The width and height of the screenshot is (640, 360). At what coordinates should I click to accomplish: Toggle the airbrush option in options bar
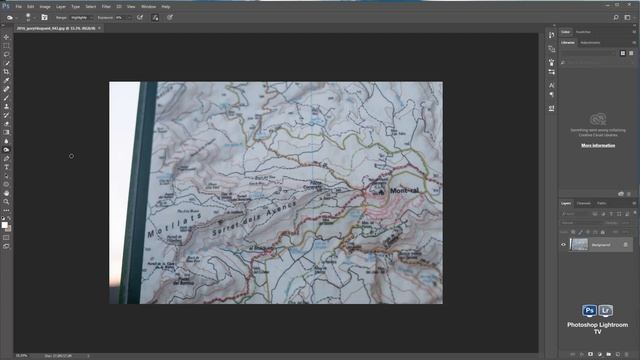(140, 18)
